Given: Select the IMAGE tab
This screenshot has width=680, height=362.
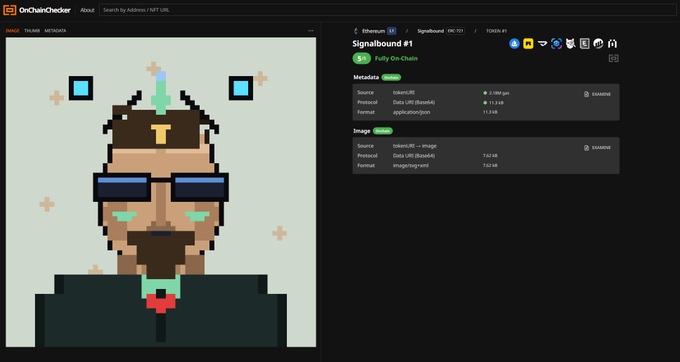Looking at the screenshot, I should pos(13,31).
